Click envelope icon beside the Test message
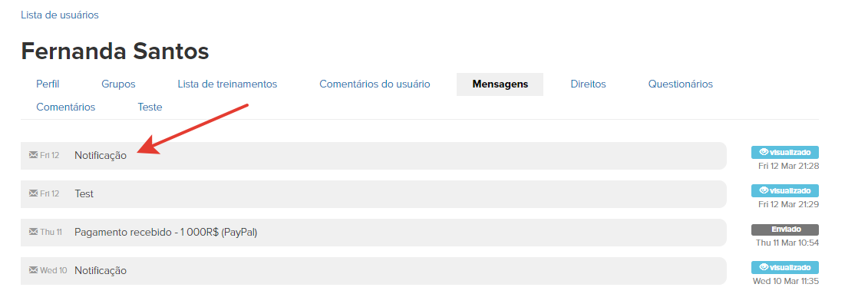The width and height of the screenshot is (868, 294). 33,193
